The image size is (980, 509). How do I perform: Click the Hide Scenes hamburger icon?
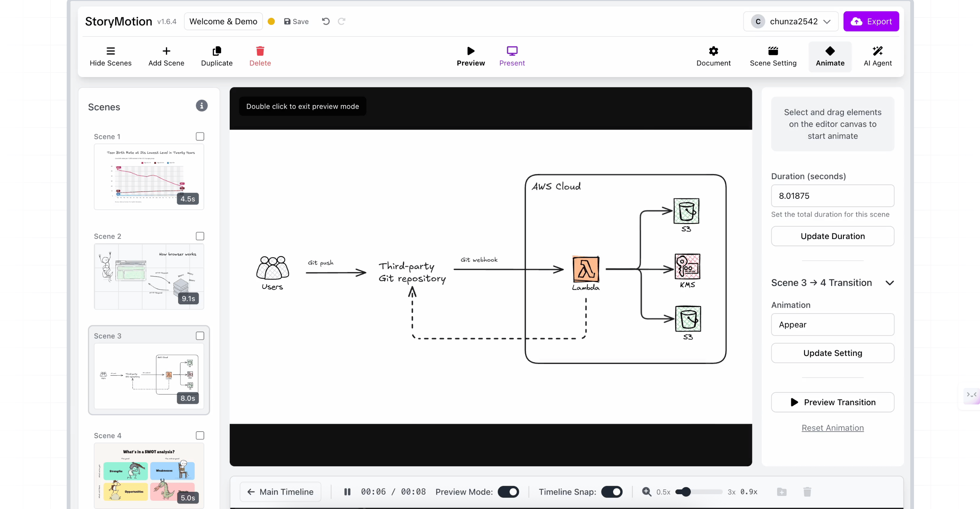coord(110,51)
